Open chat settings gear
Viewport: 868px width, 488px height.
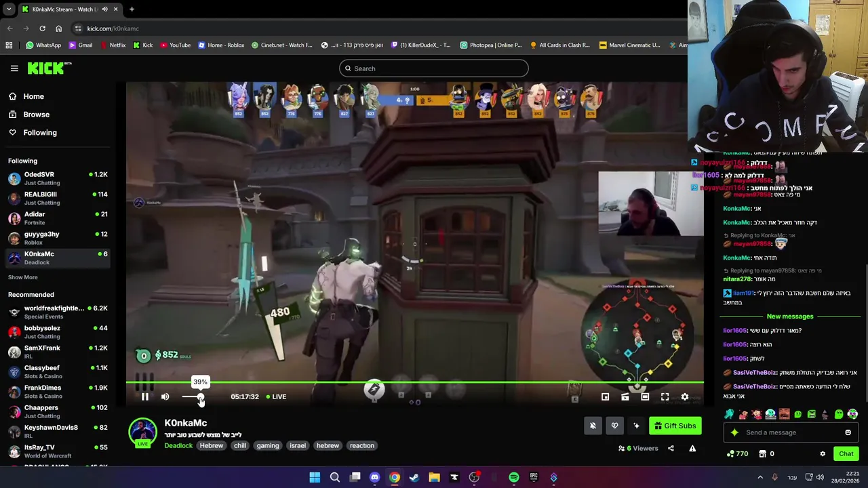pos(823,454)
